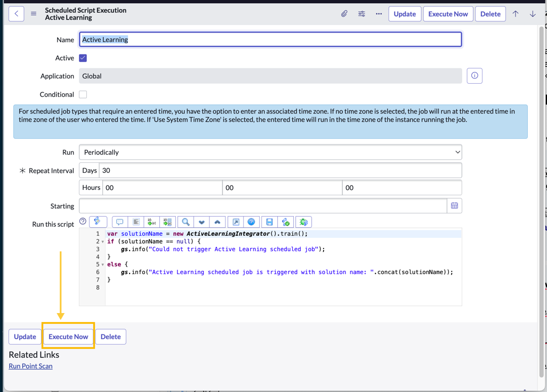
Task: Open the Run dropdown set to Periodically
Action: [270, 152]
